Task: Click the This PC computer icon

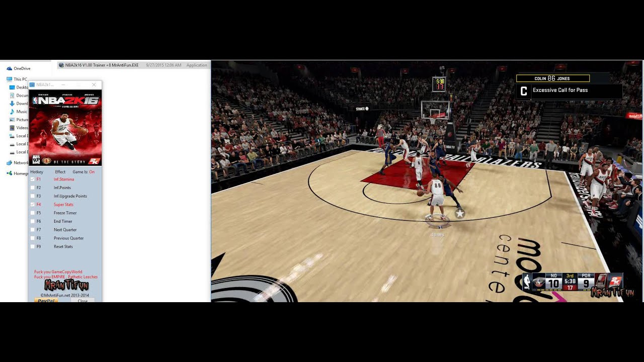Action: pos(9,79)
